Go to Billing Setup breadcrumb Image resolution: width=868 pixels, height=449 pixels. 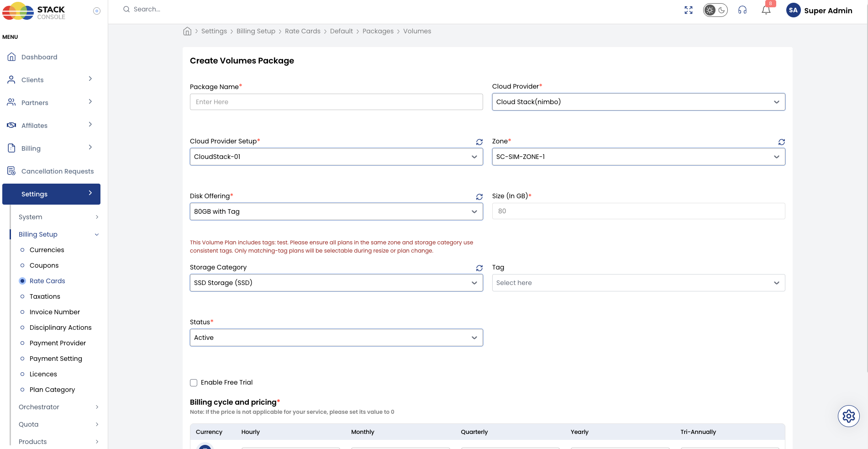tap(256, 31)
